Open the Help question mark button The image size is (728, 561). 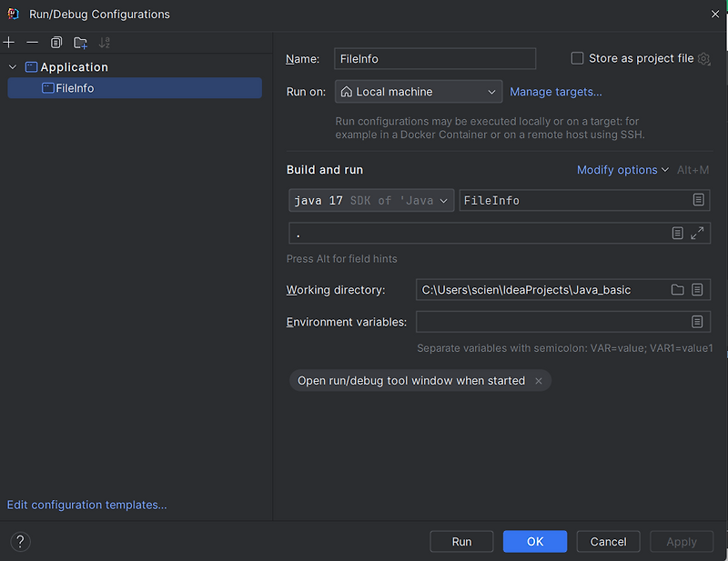(20, 542)
